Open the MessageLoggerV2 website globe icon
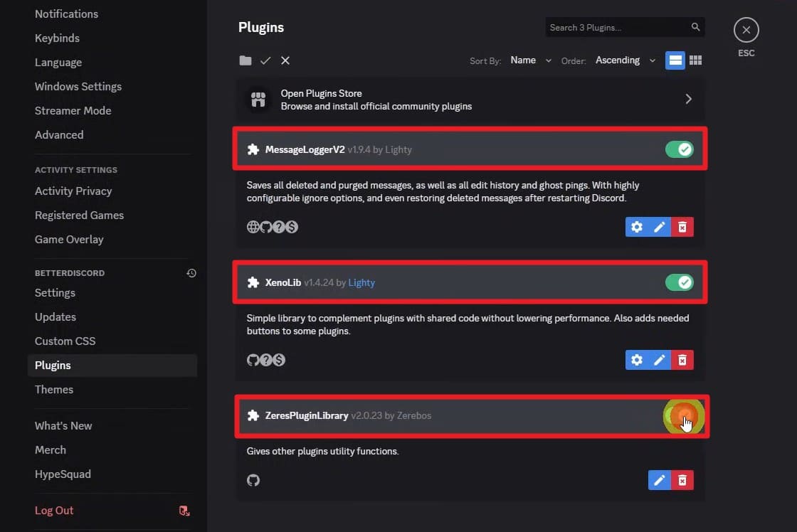Viewport: 797px width, 532px height. 254,227
